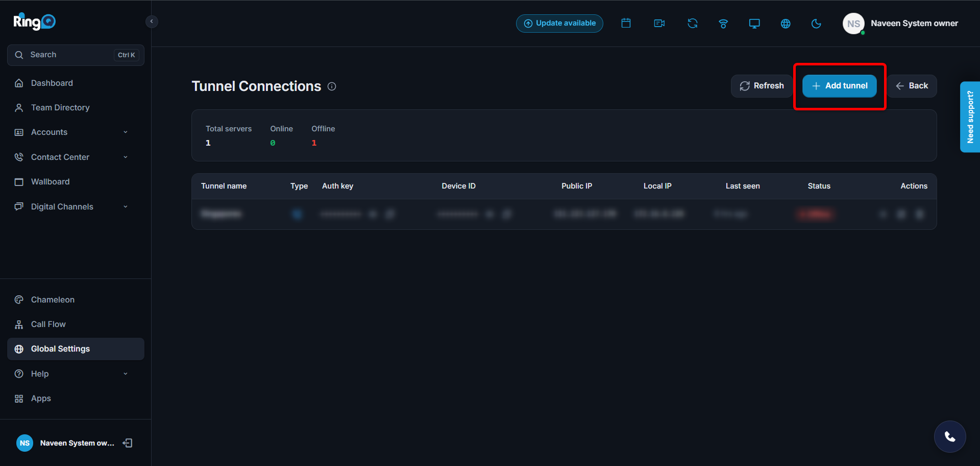Open Wallboard in the sidebar

76,181
